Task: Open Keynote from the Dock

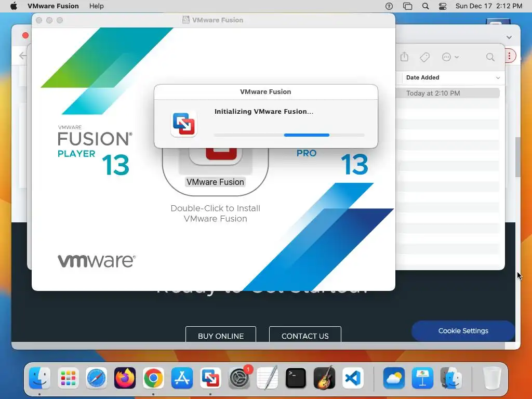Action: click(422, 378)
